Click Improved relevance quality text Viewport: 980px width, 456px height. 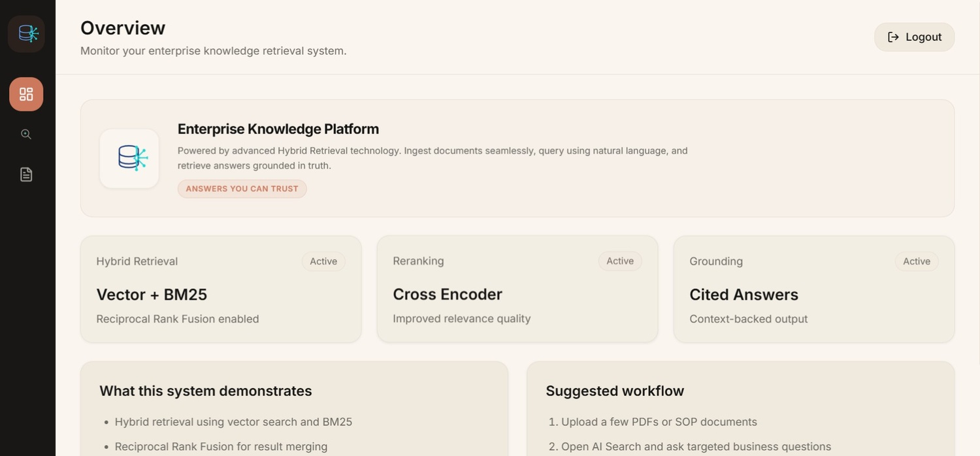pyautogui.click(x=462, y=319)
